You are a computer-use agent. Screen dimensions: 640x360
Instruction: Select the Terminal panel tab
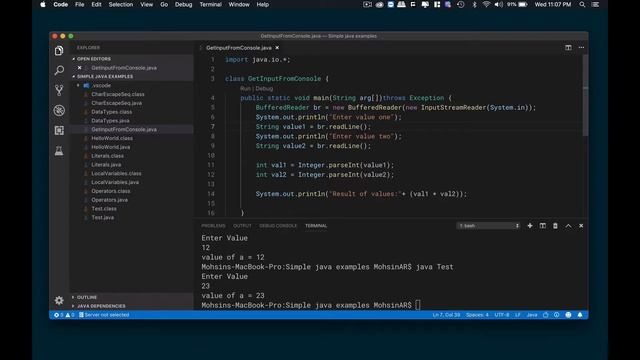[316, 226]
